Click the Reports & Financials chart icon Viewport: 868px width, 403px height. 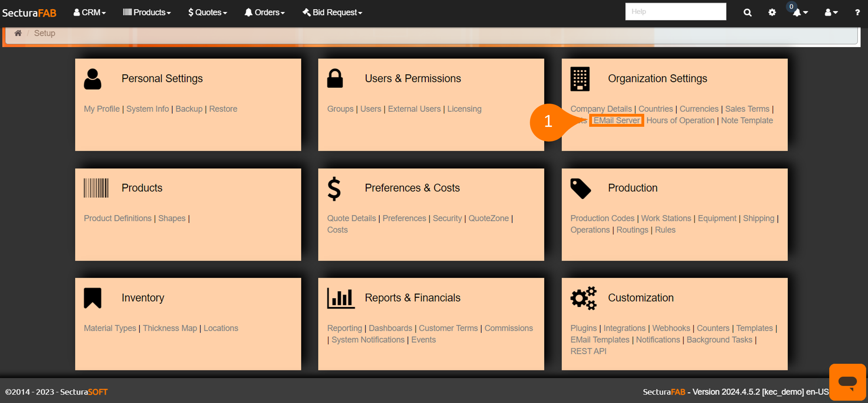pyautogui.click(x=341, y=299)
